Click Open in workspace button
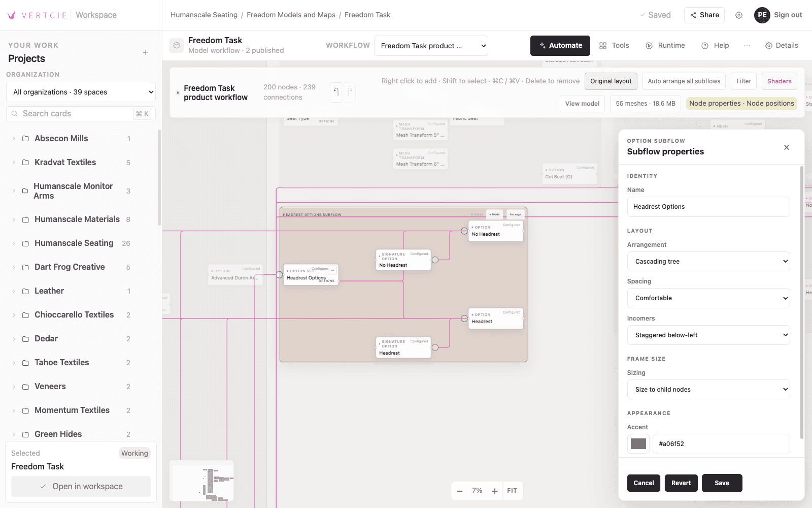The width and height of the screenshot is (812, 508). click(x=81, y=487)
